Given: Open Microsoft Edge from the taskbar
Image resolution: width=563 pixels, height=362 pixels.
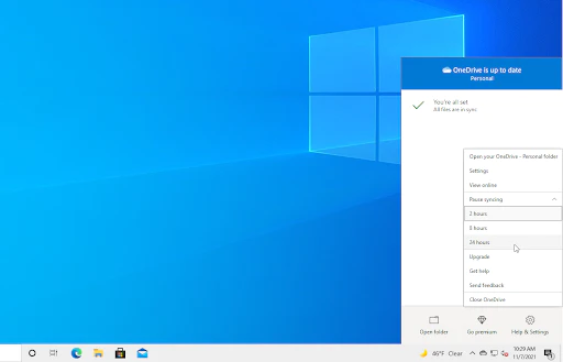Looking at the screenshot, I should pyautogui.click(x=76, y=353).
